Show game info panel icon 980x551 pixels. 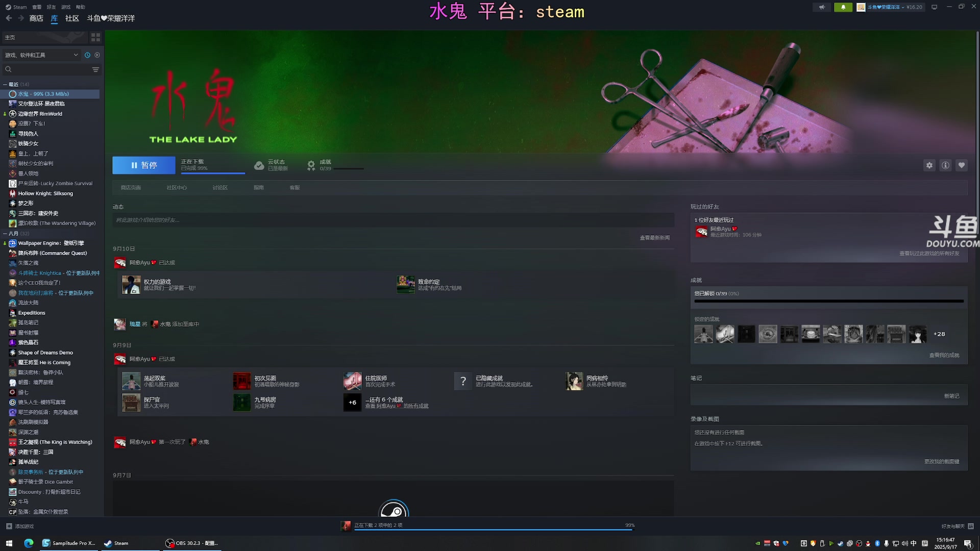[x=945, y=165]
